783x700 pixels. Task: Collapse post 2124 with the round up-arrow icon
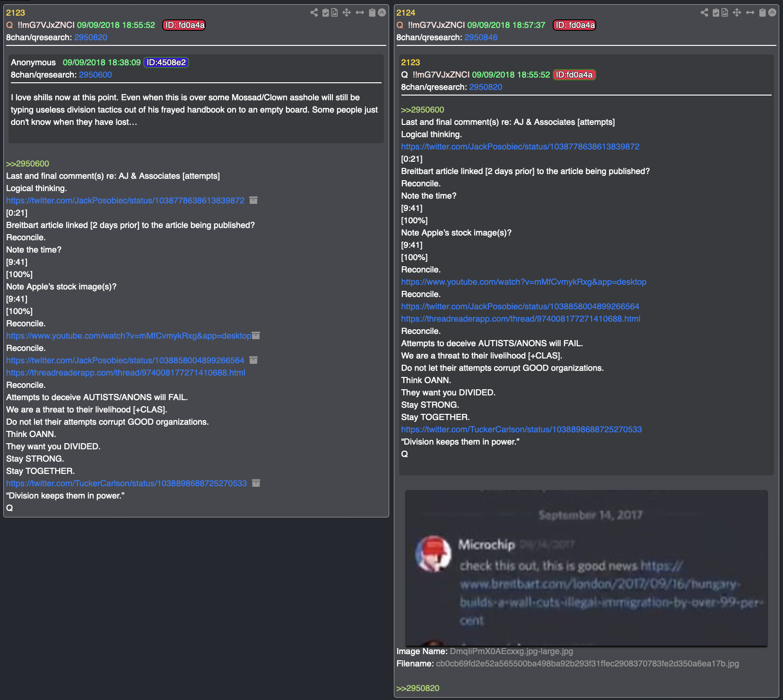[772, 12]
